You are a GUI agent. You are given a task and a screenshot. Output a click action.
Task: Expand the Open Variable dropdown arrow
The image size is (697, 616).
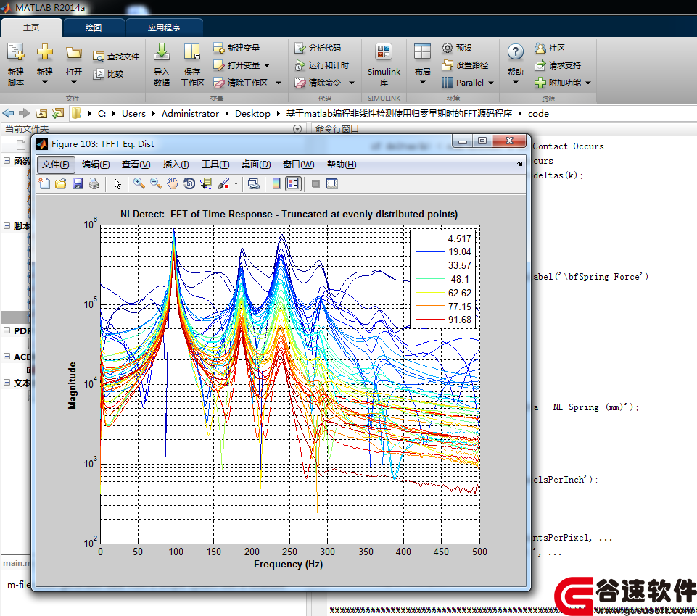tap(267, 65)
